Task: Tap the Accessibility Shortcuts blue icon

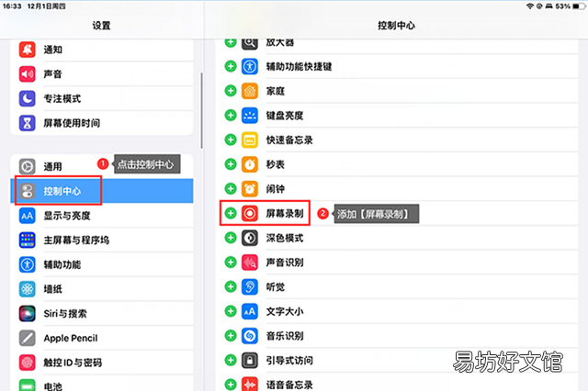Action: (x=250, y=66)
